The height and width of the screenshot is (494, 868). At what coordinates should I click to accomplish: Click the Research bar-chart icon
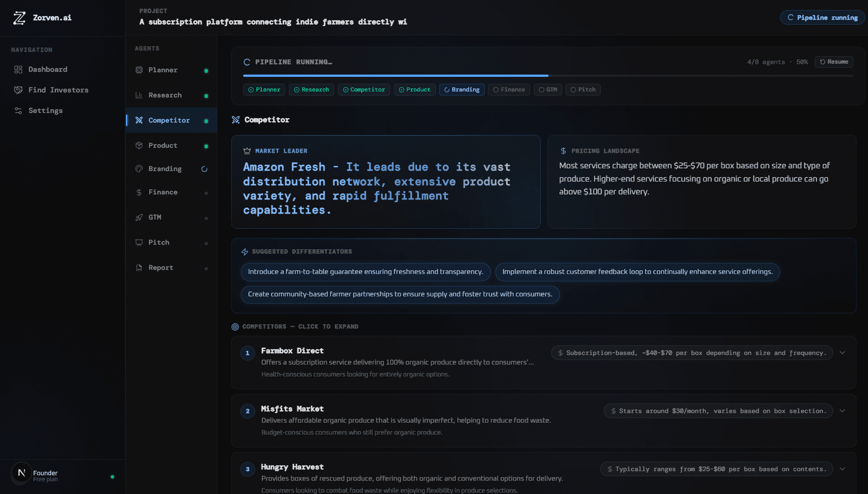[139, 95]
